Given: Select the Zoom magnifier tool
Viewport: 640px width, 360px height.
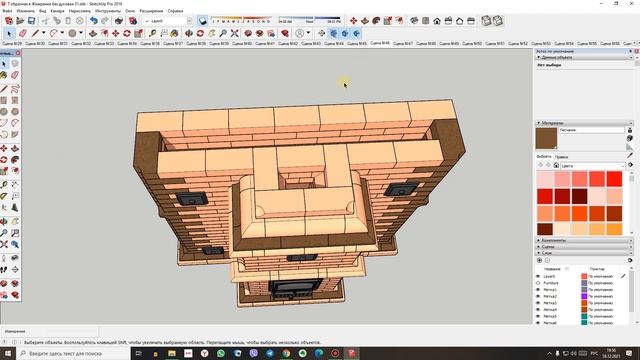Looking at the screenshot, I should (x=223, y=33).
